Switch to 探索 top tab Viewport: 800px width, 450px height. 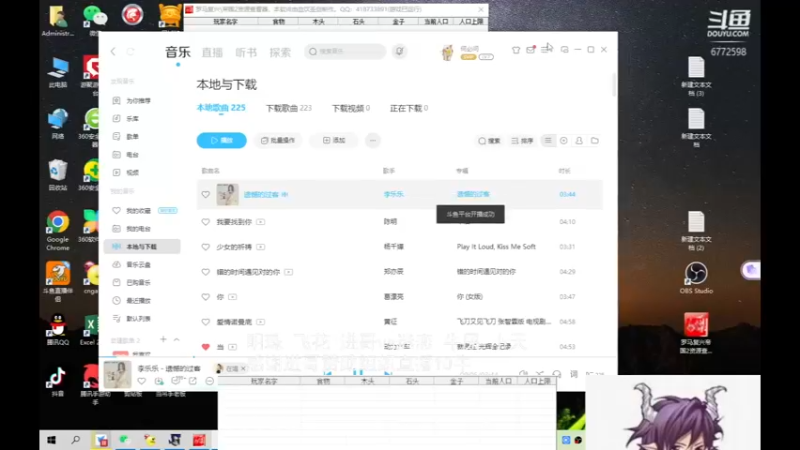(280, 52)
